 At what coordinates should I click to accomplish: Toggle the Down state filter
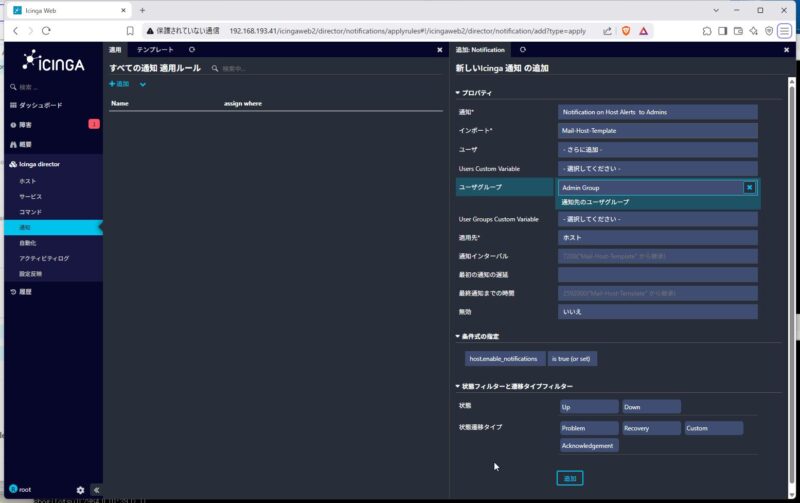click(652, 407)
